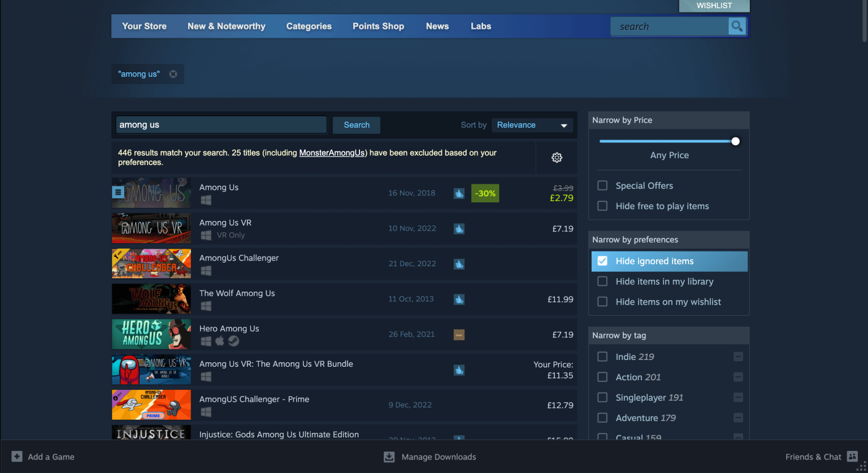Image resolution: width=868 pixels, height=473 pixels.
Task: Open Hero Among Us thumbnail
Action: coord(151,334)
